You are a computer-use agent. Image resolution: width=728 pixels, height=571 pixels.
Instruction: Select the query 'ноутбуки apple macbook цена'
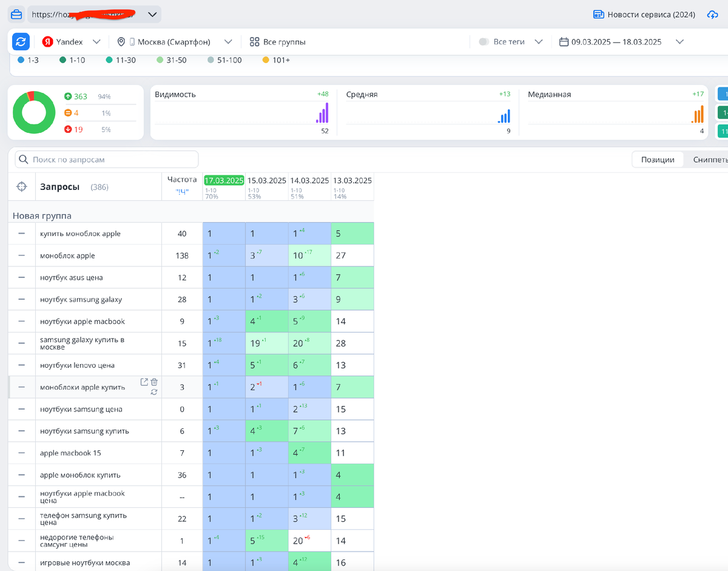click(83, 497)
